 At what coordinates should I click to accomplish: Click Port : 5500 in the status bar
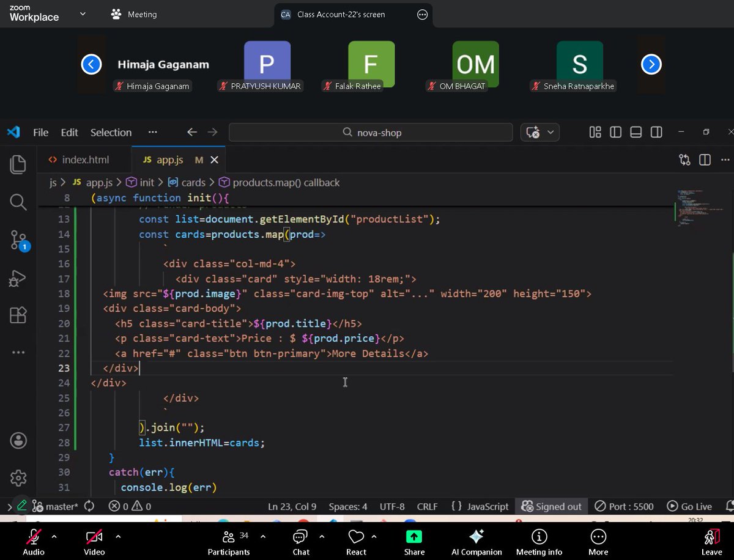(625, 506)
